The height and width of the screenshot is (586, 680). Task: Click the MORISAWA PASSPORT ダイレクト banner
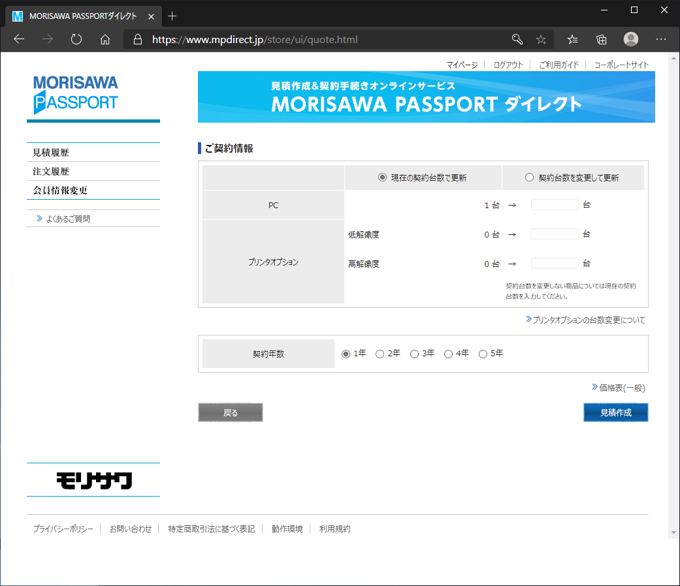(426, 97)
